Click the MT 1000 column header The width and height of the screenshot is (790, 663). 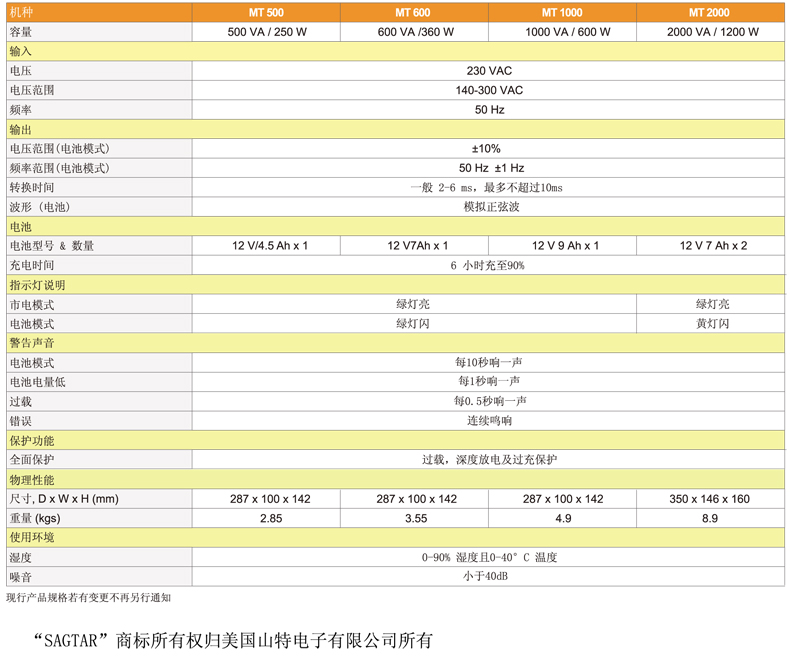[x=562, y=13]
